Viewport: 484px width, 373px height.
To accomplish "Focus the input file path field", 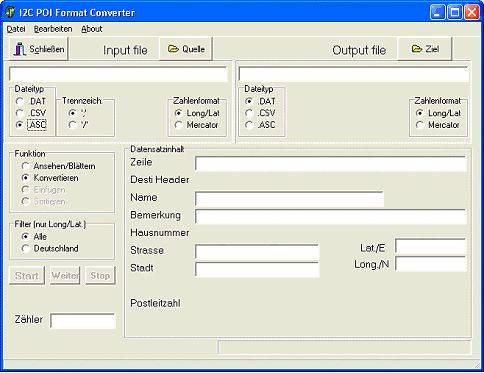I will [118, 74].
